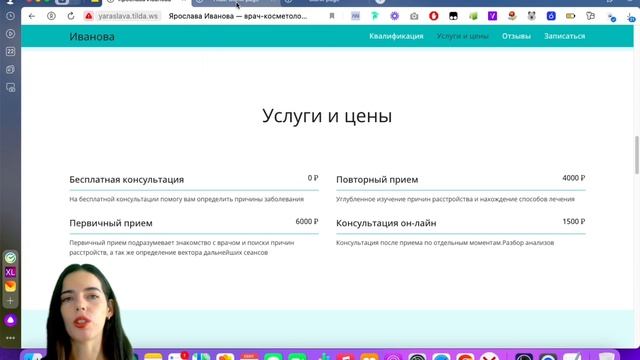640x360 pixels.
Task: Click the 6000 ₽ price
Action: [307, 221]
